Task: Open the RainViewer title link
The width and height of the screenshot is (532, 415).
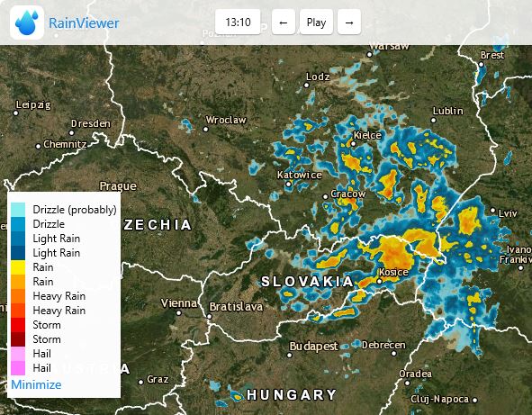Action: [x=84, y=23]
